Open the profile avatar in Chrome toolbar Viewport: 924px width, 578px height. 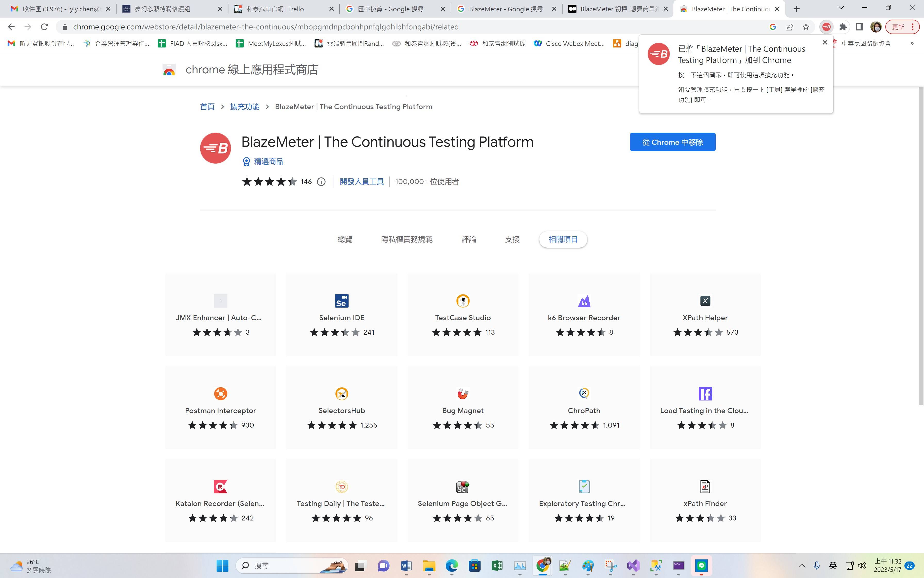(876, 27)
